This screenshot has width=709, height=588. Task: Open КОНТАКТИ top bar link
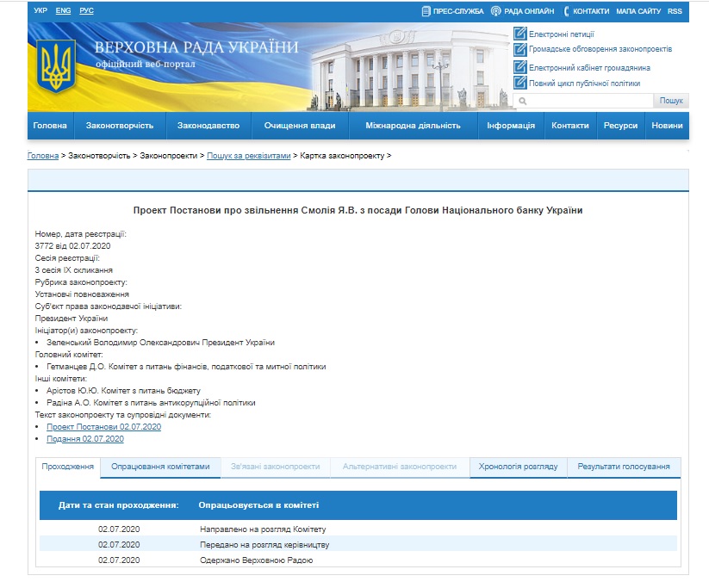click(x=591, y=11)
